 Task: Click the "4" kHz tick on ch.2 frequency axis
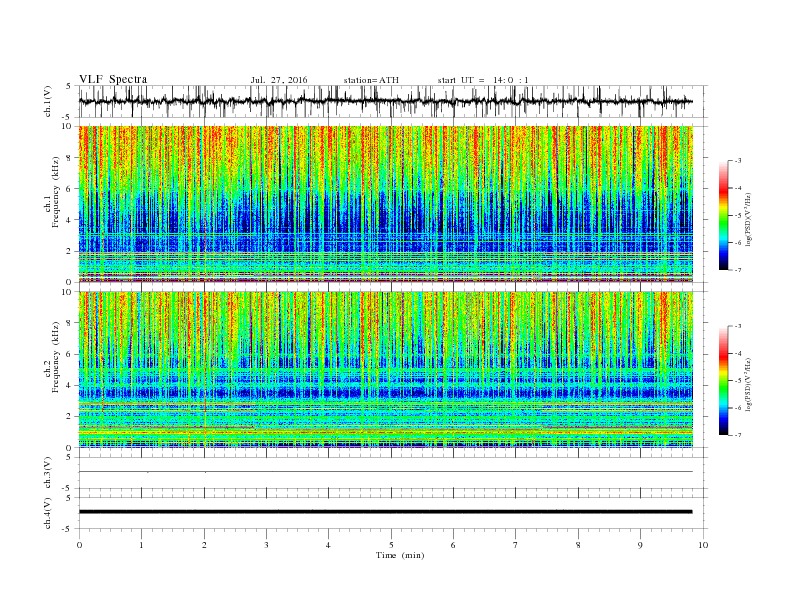70,385
